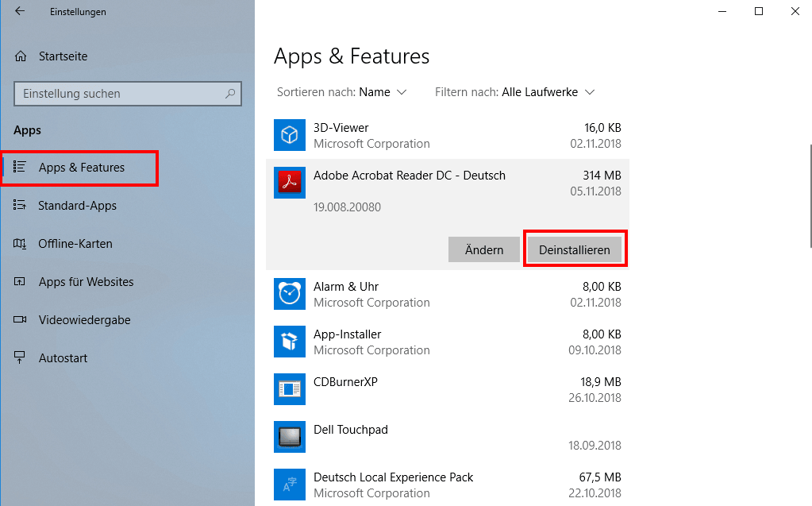Select the Autostart section
Viewport: 812px width, 506px height.
click(63, 358)
